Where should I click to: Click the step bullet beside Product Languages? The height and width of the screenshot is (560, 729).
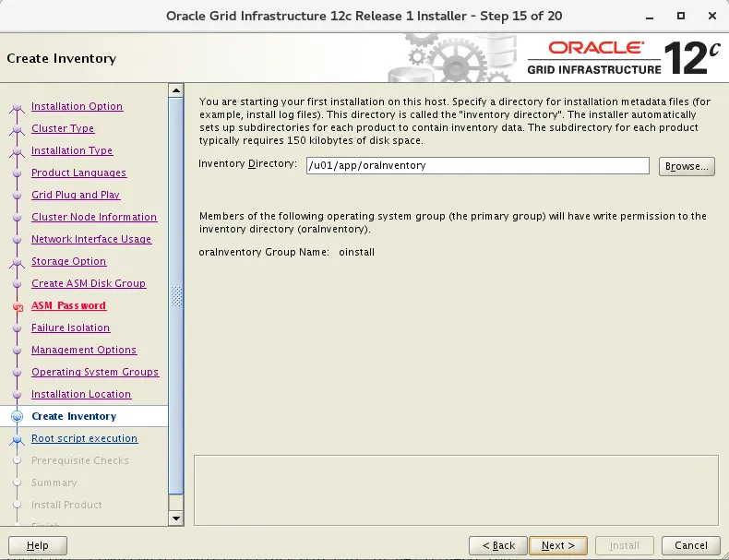[x=18, y=173]
